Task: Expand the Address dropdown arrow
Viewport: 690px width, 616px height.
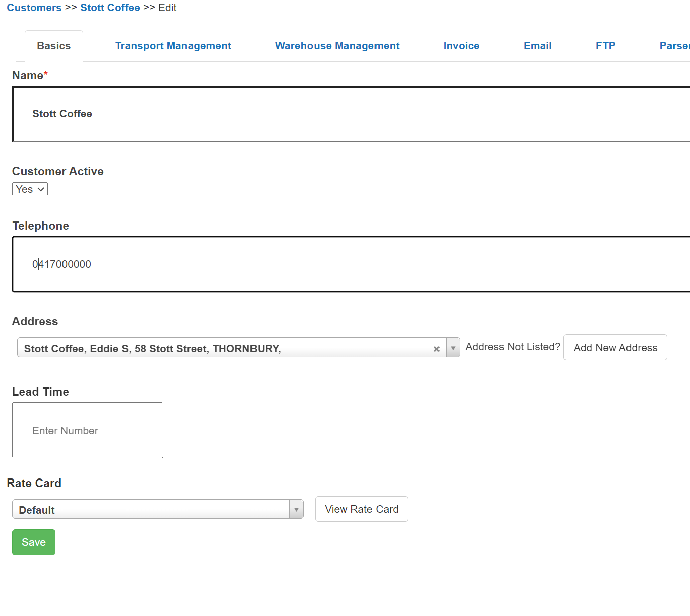Action: (453, 348)
